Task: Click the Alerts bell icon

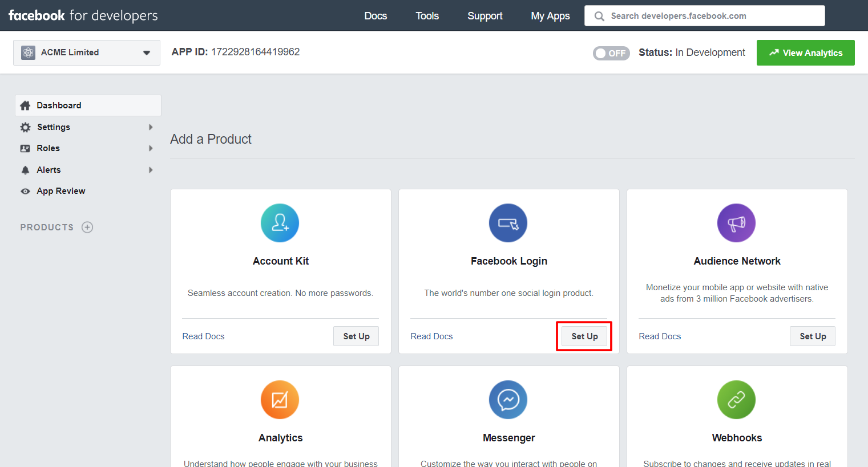Action: coord(25,170)
